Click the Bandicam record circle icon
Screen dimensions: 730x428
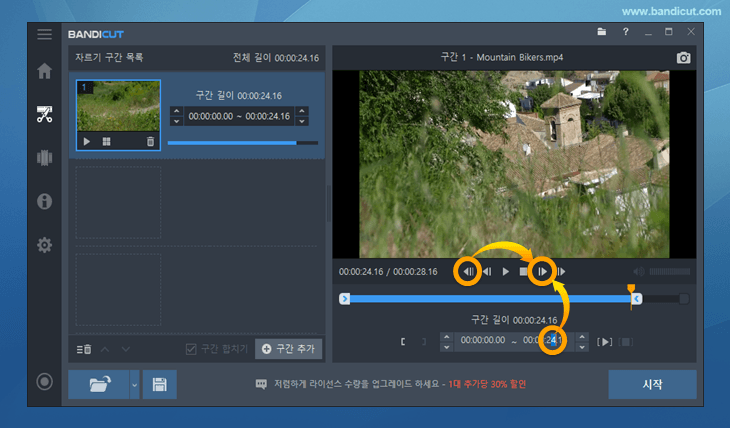coord(45,382)
